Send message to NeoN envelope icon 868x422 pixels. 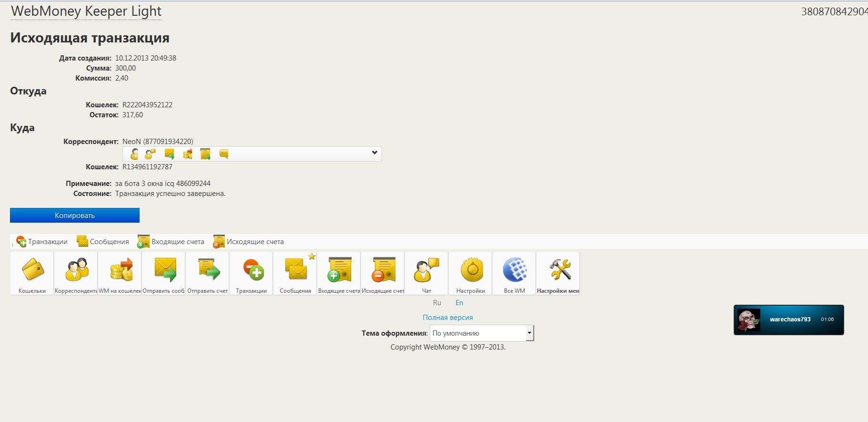coord(169,154)
